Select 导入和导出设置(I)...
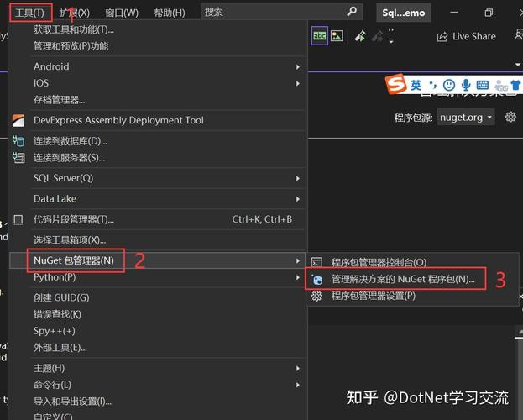Screen dimensions: 523x420 point(158,402)
